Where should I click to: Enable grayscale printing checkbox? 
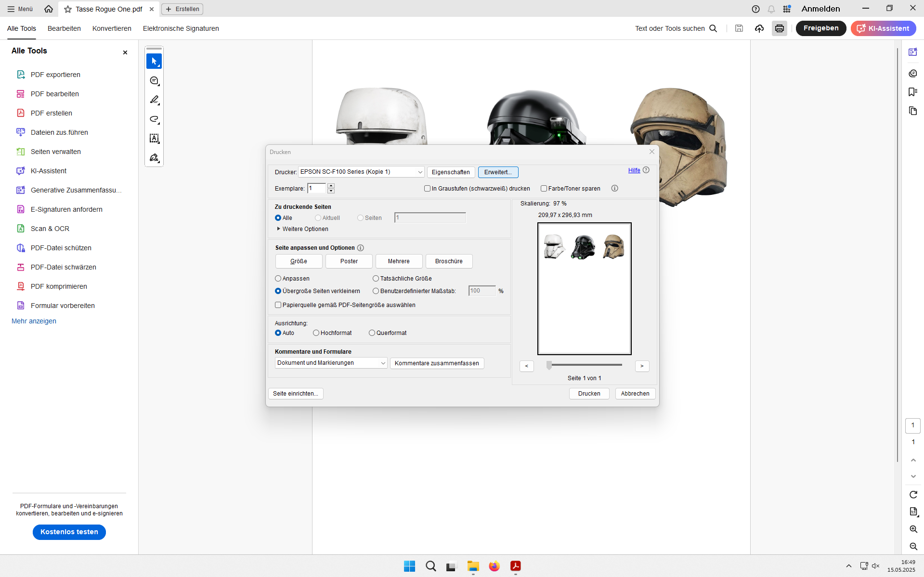click(x=427, y=189)
